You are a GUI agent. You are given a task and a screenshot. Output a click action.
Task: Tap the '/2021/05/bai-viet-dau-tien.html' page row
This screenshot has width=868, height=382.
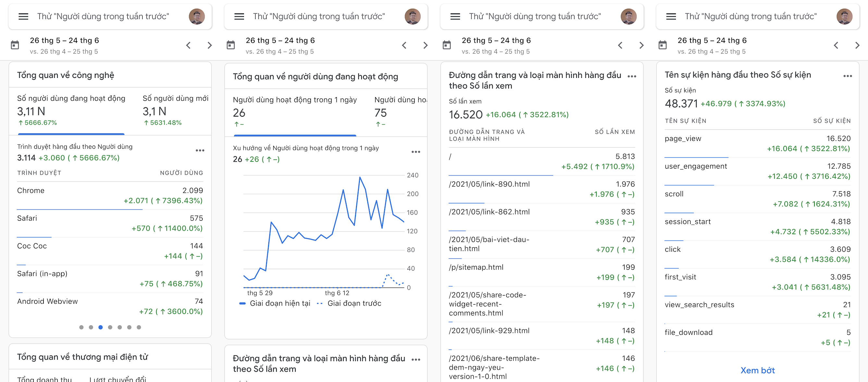click(542, 245)
